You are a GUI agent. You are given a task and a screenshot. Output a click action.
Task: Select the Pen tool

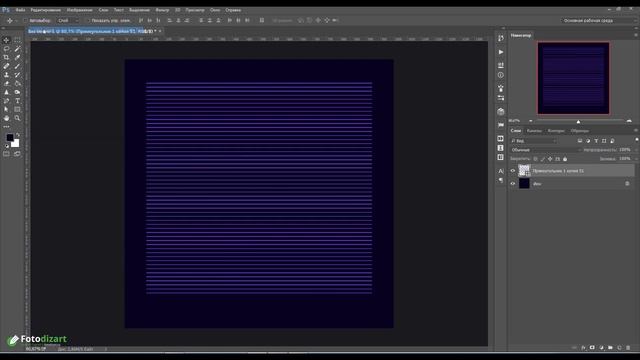[x=6, y=100]
